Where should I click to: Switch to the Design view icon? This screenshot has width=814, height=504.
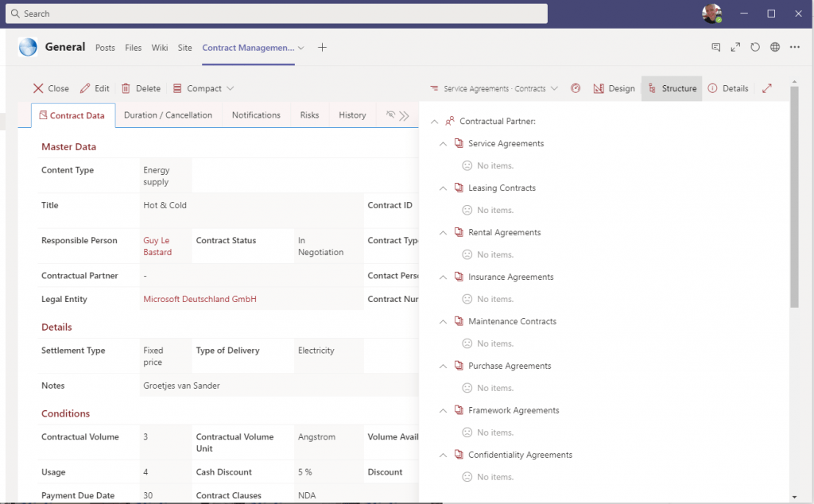[x=614, y=88]
